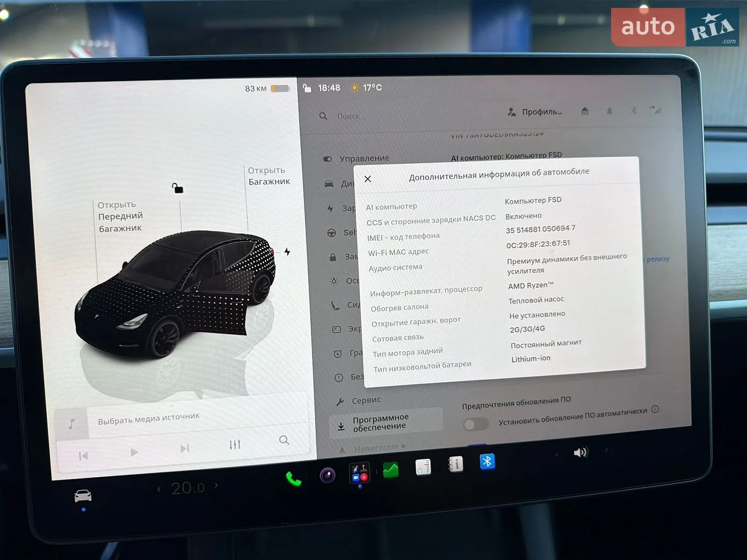747x560 pixels.
Task: Select the Управление controls menu item
Action: pos(356,159)
